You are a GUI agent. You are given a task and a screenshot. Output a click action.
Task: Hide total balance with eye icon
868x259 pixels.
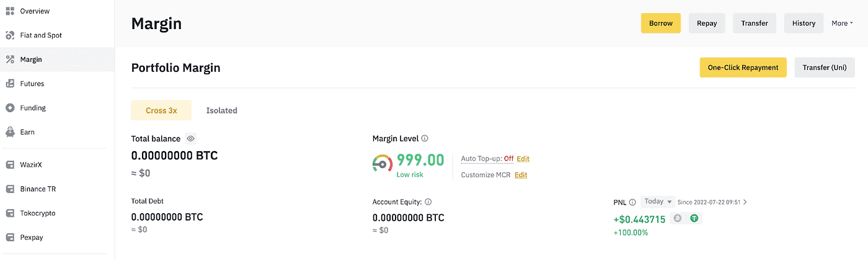tap(191, 139)
